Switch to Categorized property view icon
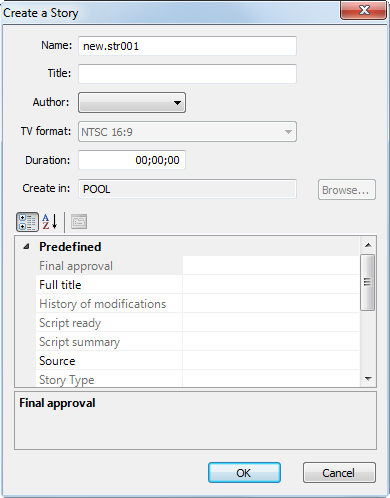Screen dimensions: 390x498 (x=27, y=222)
